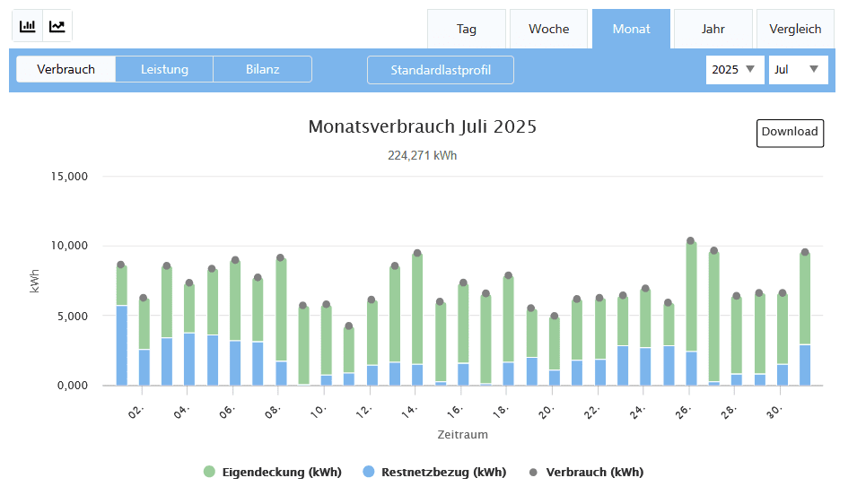Click green Eigendeckung legend color dot
Viewport: 857px width, 504px height.
tap(210, 472)
